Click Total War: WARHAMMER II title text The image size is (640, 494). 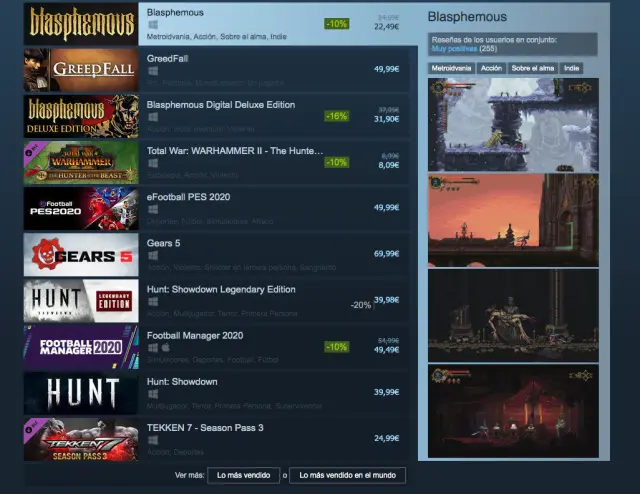point(235,151)
